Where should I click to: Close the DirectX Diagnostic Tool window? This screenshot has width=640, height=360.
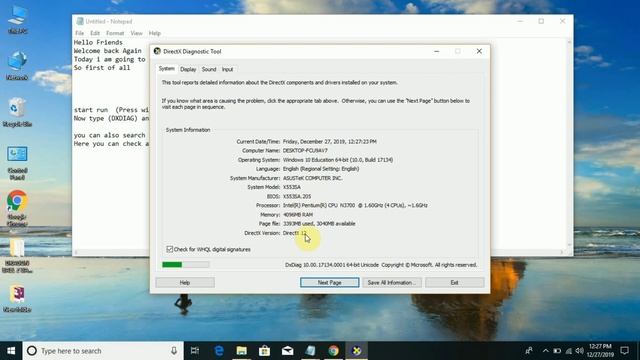(x=479, y=51)
